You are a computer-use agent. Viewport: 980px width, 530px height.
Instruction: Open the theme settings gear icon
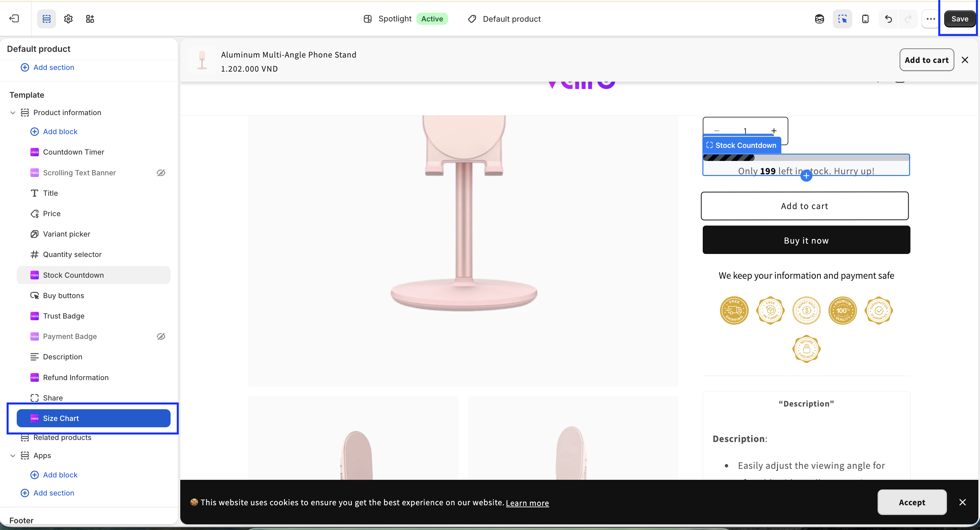point(69,19)
